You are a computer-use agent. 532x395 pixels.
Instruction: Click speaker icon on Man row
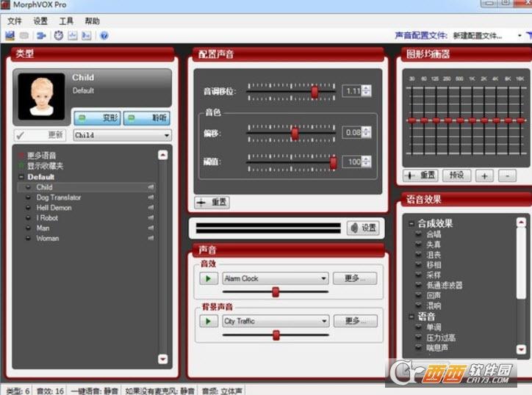tap(151, 228)
